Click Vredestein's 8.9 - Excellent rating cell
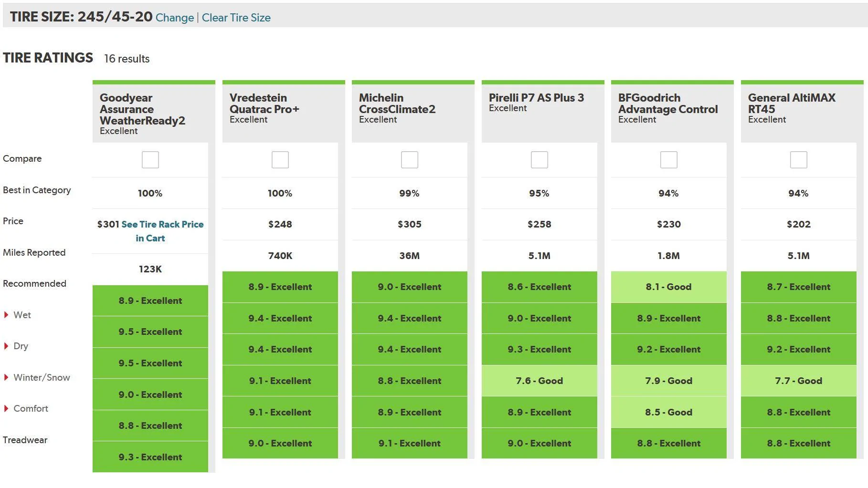This screenshot has height=488, width=868. (280, 287)
